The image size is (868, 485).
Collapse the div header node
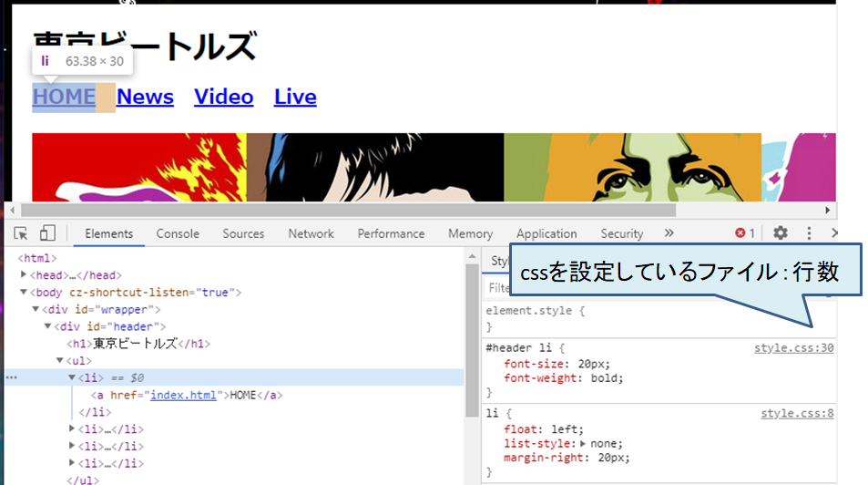[x=47, y=326]
